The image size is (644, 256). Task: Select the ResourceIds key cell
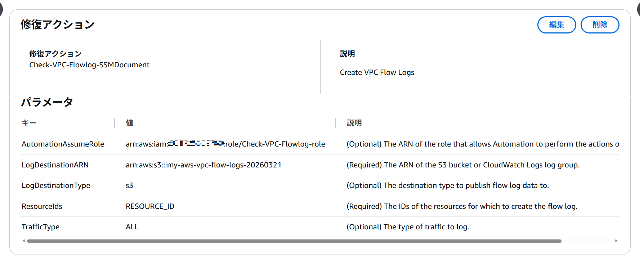(x=42, y=206)
